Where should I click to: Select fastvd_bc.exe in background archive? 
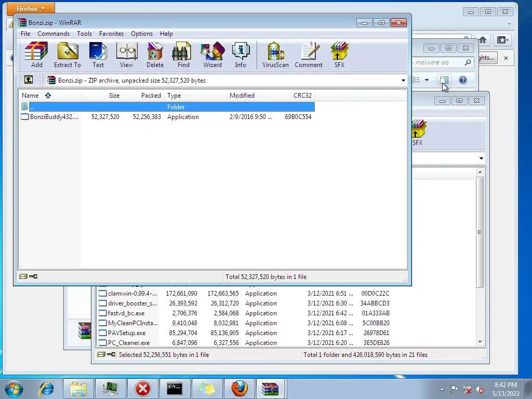click(x=244, y=313)
